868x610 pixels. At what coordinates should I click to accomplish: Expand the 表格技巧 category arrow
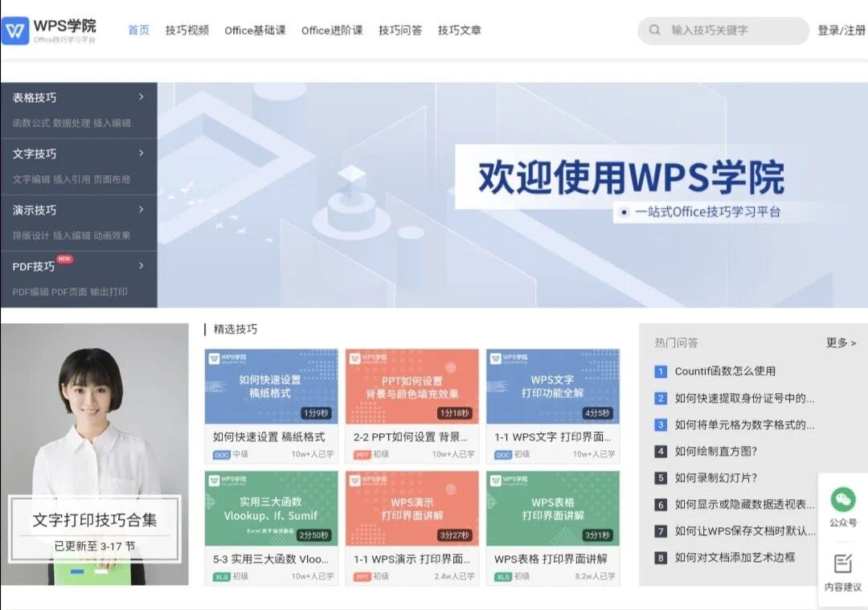[x=141, y=96]
